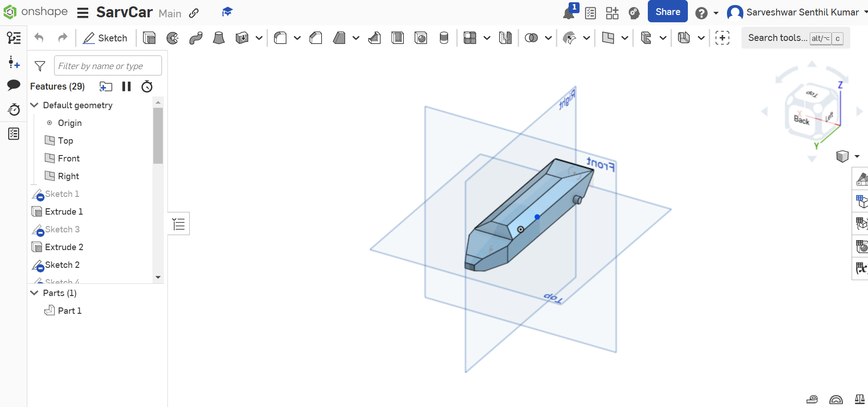Open the Boolean tool dropdown arrow
This screenshot has width=868, height=407.
click(548, 38)
